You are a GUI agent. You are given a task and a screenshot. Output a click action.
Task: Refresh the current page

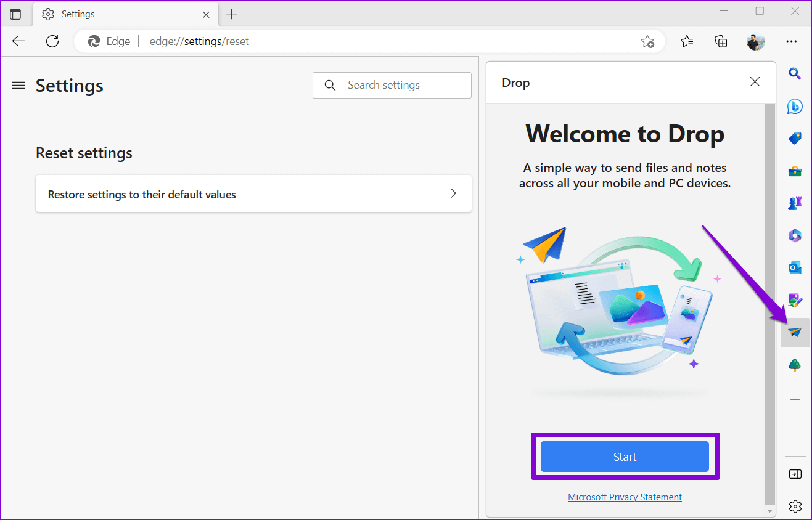(52, 41)
